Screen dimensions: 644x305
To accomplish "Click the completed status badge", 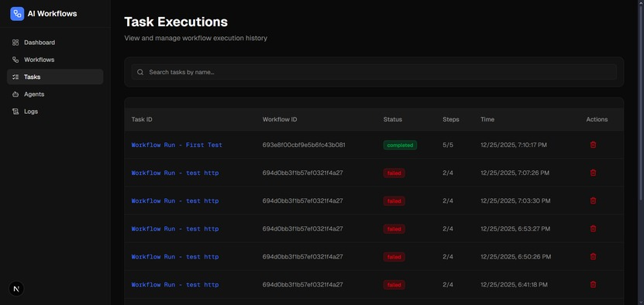I will click(x=400, y=145).
